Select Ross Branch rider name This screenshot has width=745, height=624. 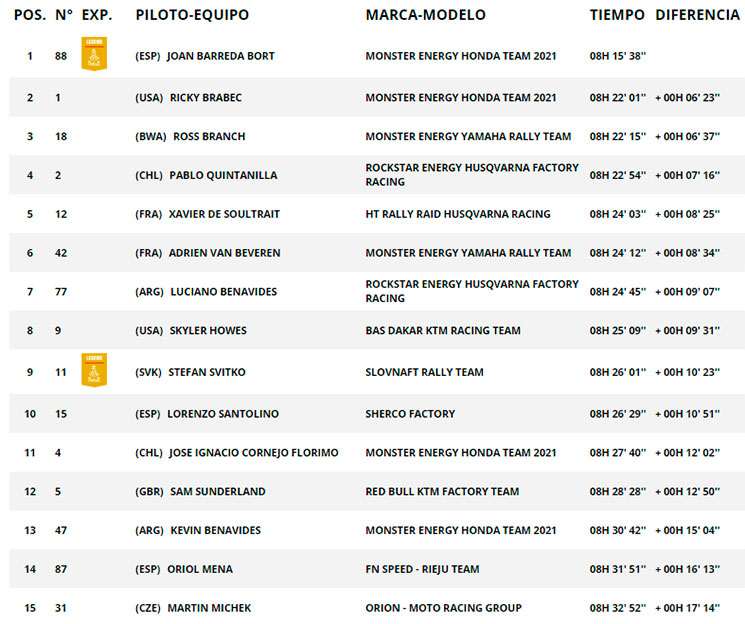[209, 137]
